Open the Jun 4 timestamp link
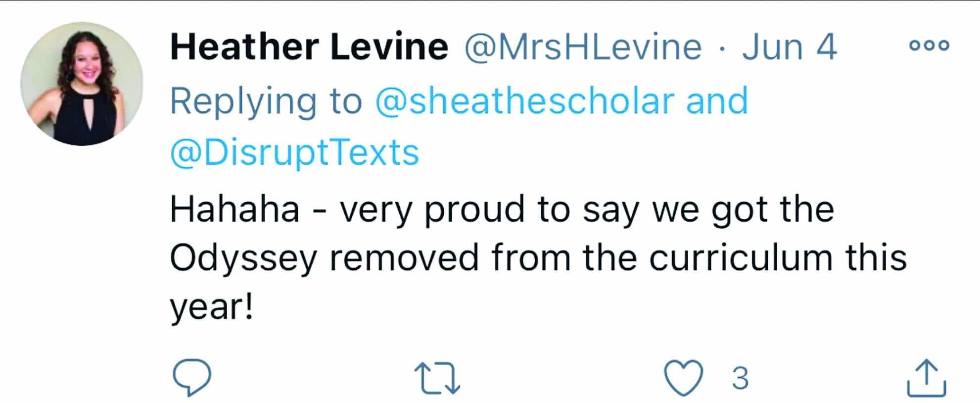Screen dimensions: 980x403 [x=789, y=48]
